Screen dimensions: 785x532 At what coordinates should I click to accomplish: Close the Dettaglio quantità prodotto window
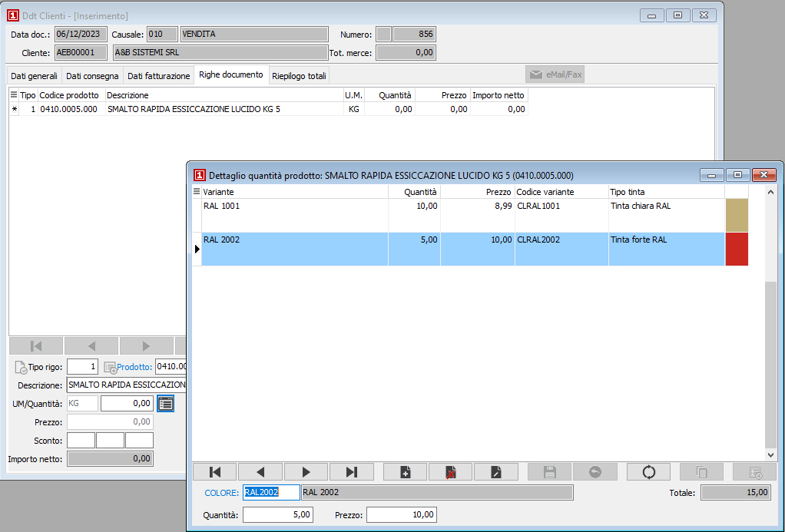click(x=764, y=175)
